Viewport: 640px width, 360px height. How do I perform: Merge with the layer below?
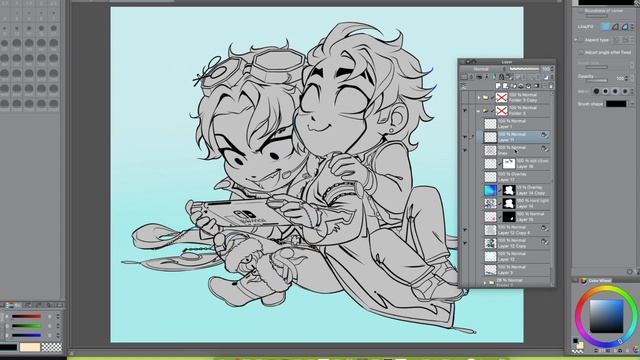pos(528,86)
